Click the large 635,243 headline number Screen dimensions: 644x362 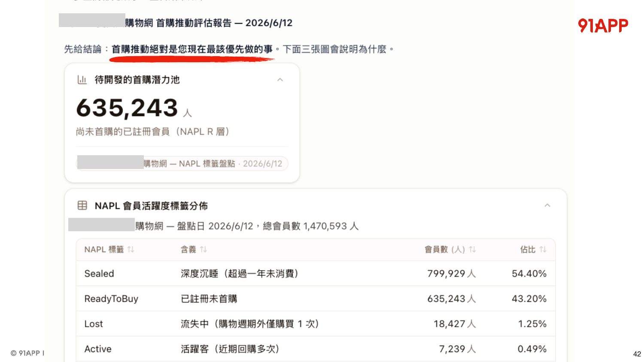tap(127, 108)
